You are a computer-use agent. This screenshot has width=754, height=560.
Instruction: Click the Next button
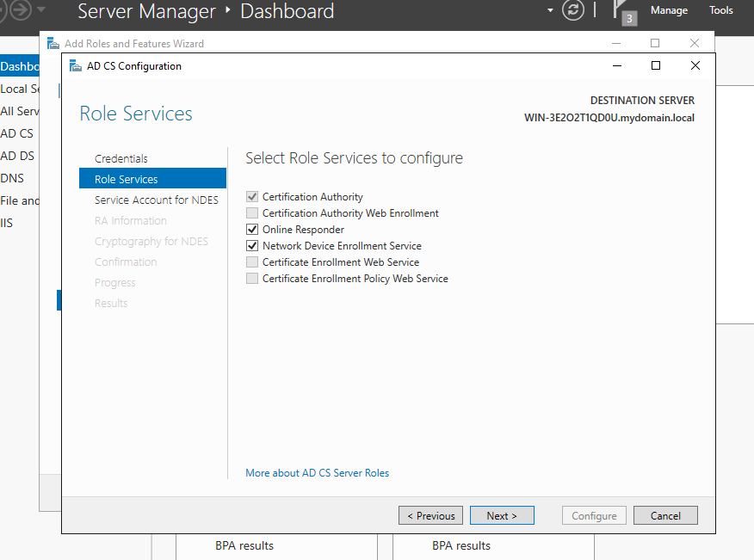click(502, 516)
